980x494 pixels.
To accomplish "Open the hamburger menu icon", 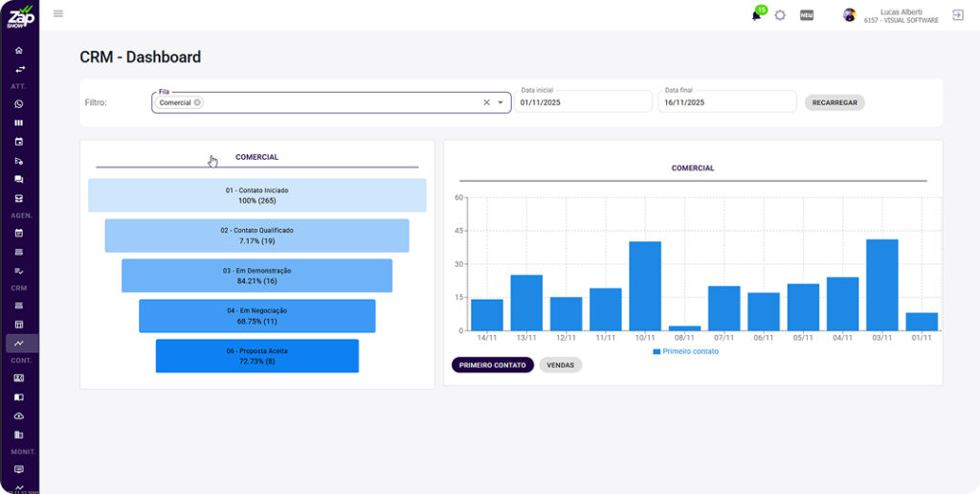I will tap(58, 13).
